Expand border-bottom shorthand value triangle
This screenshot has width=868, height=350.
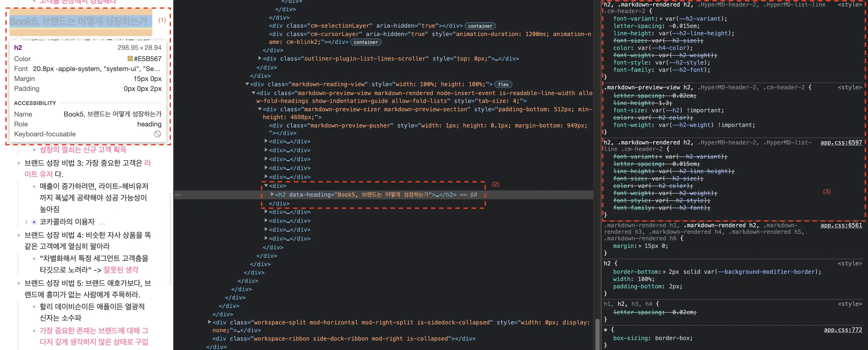(664, 272)
